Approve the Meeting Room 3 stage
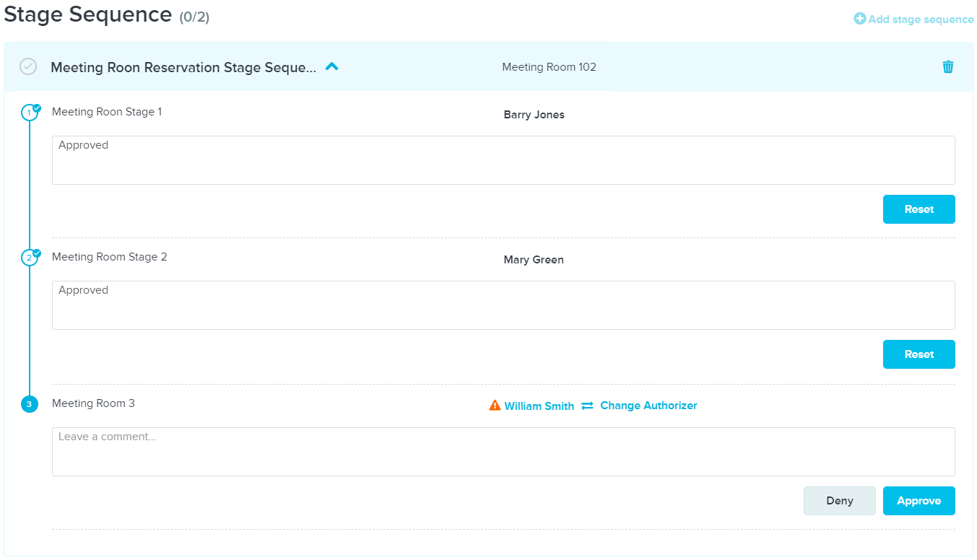Image resolution: width=977 pixels, height=560 pixels. point(919,501)
